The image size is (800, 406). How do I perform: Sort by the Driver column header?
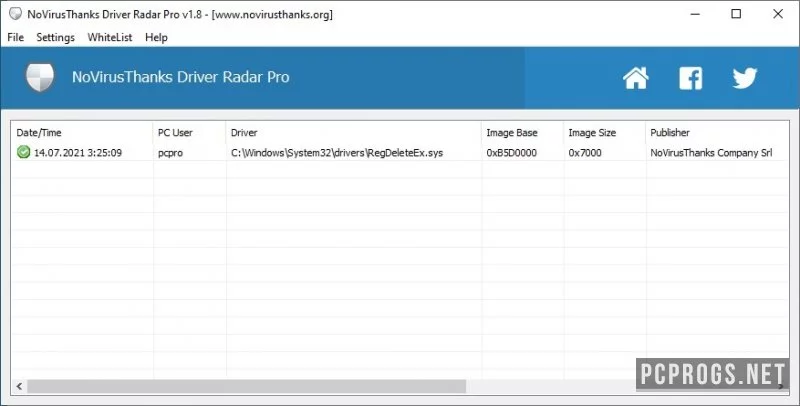point(353,133)
